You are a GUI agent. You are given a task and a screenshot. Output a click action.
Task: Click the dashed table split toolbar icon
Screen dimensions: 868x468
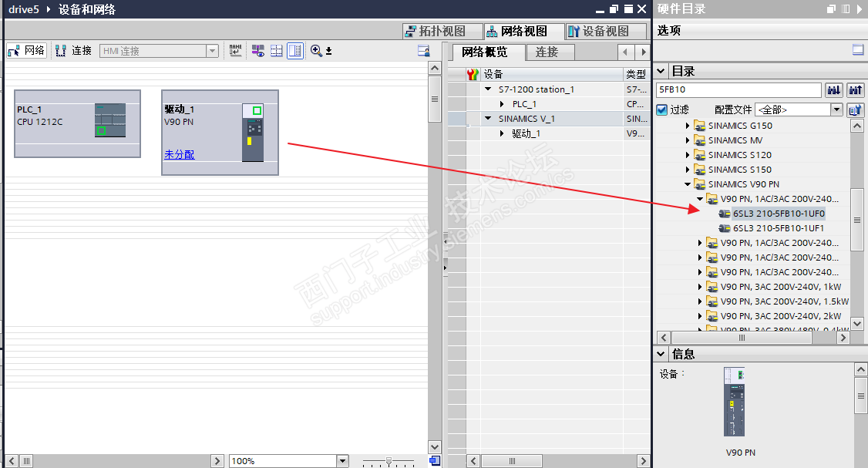coord(276,50)
